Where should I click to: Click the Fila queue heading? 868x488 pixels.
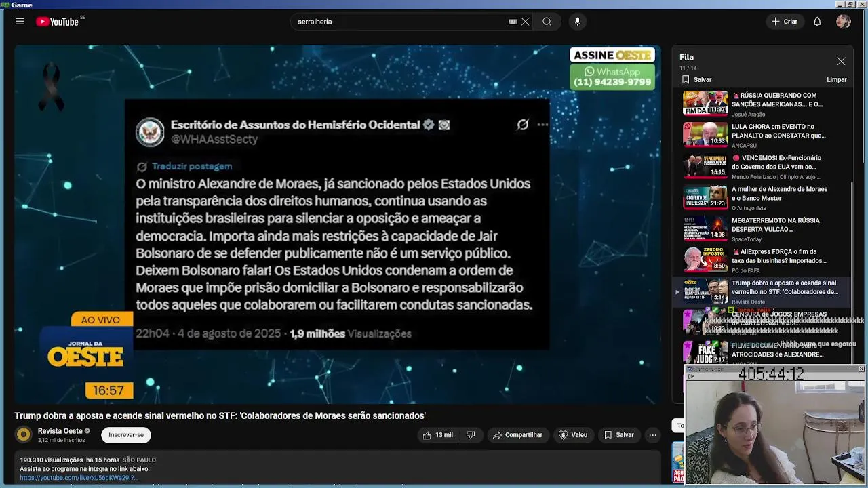686,57
